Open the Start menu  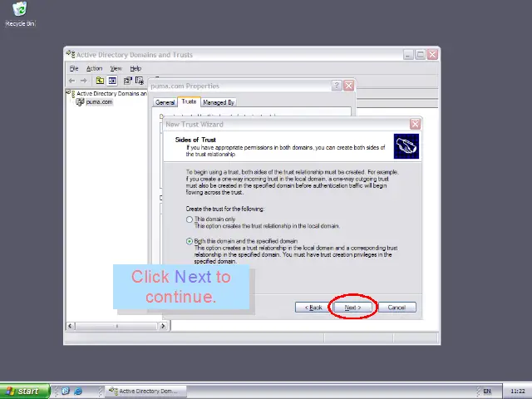tap(25, 392)
